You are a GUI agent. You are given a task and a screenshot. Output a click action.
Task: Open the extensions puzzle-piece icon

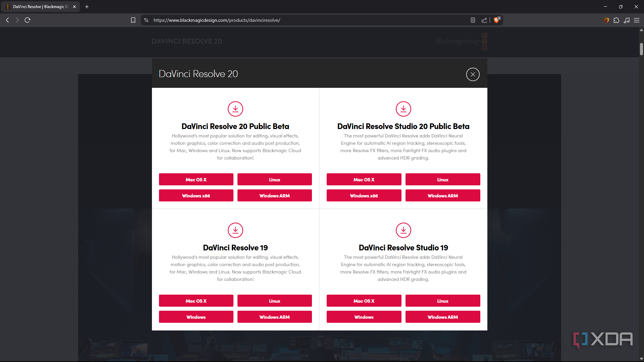[x=616, y=20]
